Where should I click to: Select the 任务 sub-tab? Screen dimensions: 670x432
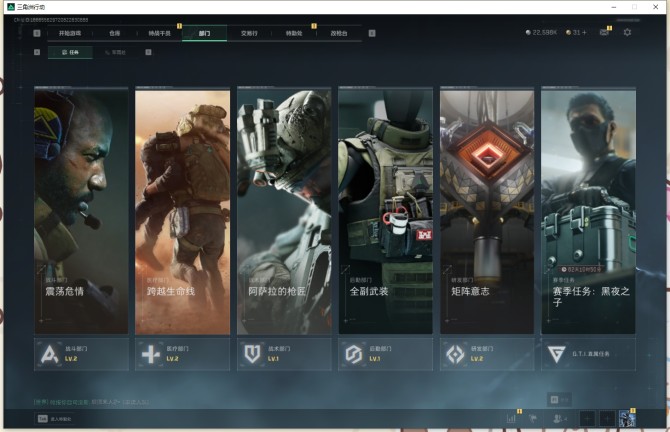click(x=70, y=52)
